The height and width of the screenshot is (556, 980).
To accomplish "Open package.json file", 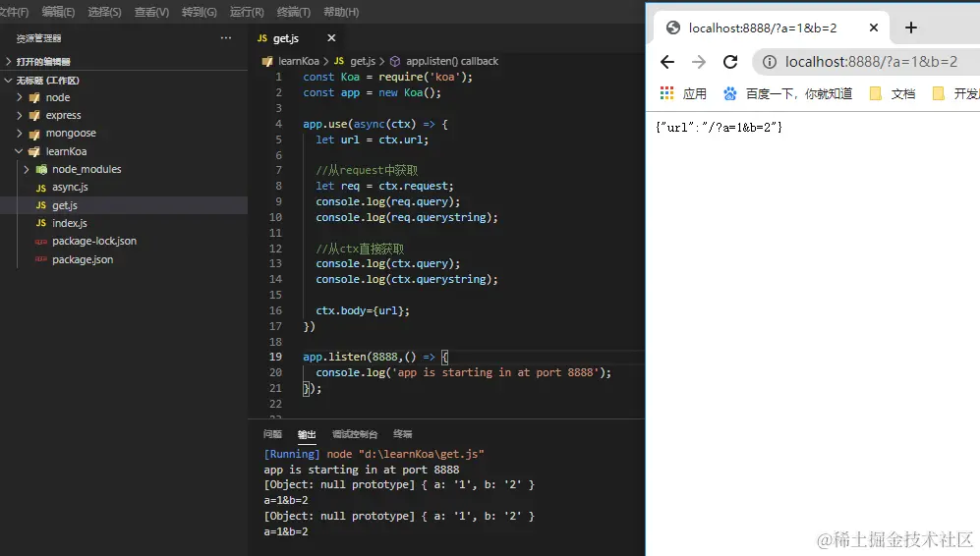I will [83, 259].
